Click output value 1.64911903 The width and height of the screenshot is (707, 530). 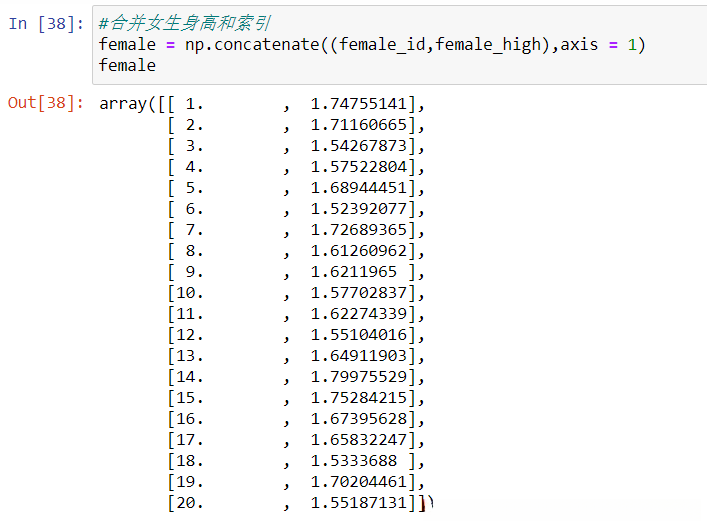tap(358, 356)
